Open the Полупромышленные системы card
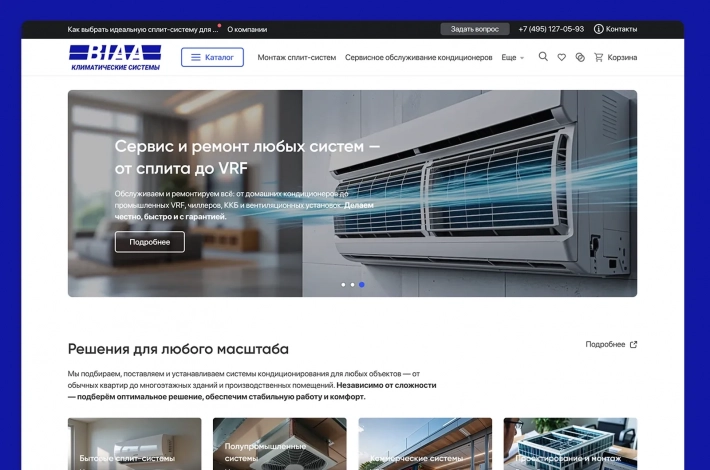Image resolution: width=710 pixels, height=470 pixels. [279, 444]
